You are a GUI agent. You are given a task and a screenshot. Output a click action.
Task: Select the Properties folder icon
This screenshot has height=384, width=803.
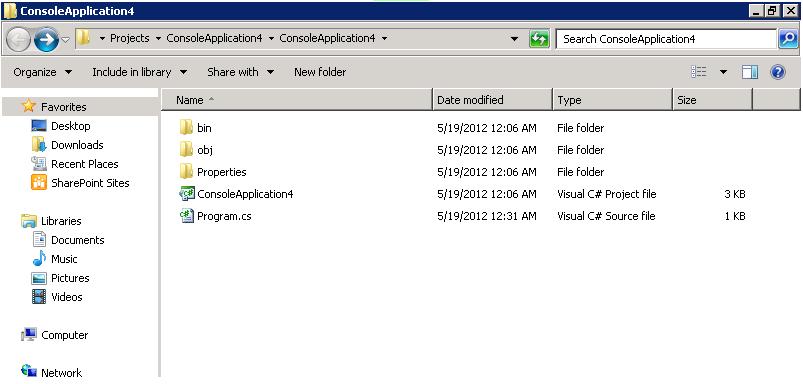coord(186,172)
